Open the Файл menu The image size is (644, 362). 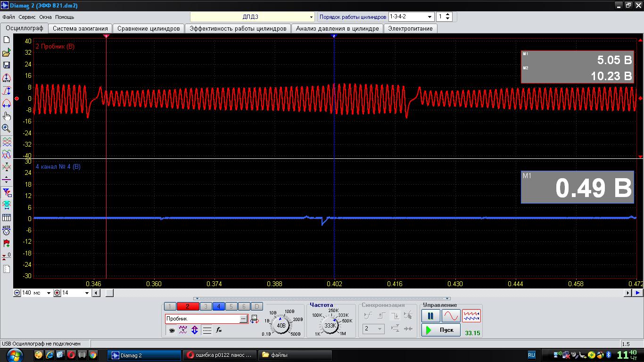pos(8,17)
